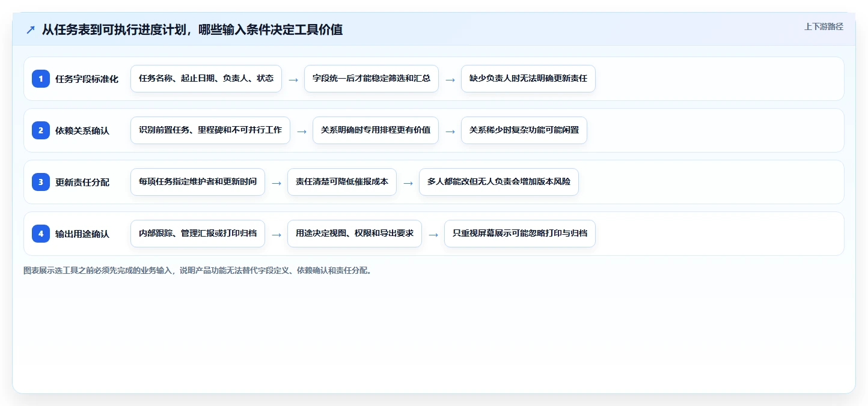
Task: Click the 关系明确时专用排程更有价值 box
Action: 376,130
